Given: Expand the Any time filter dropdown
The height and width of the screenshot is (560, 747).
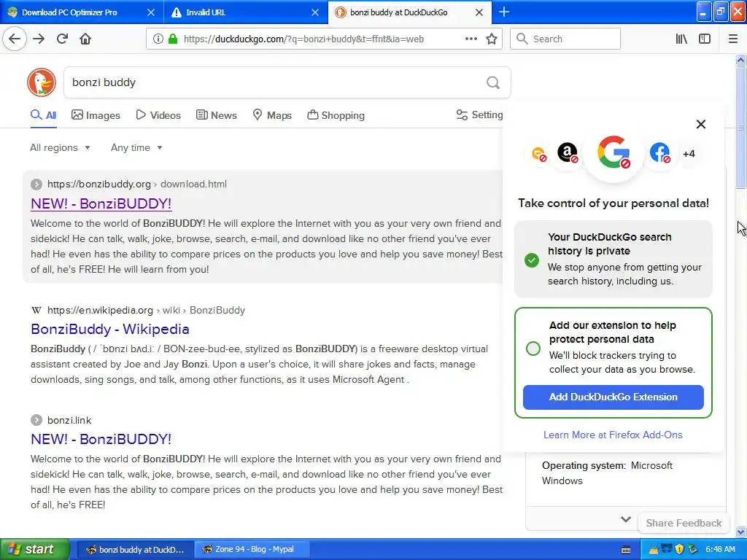Looking at the screenshot, I should coord(136,147).
